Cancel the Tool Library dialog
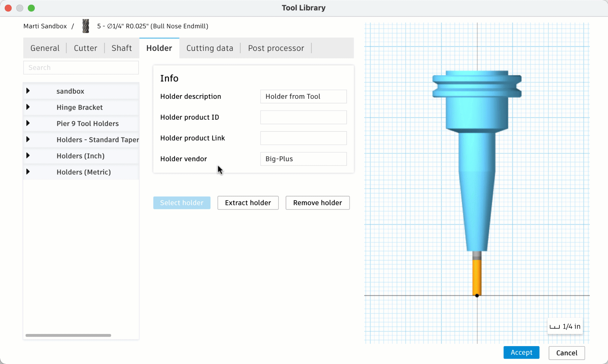608x364 pixels. click(x=567, y=353)
